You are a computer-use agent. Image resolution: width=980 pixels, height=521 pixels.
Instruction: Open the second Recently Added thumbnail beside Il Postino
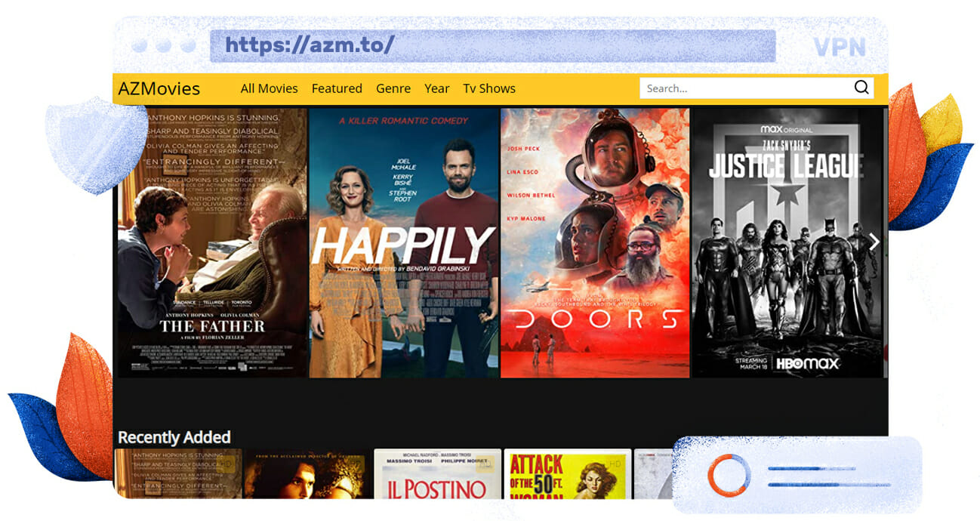coord(307,474)
